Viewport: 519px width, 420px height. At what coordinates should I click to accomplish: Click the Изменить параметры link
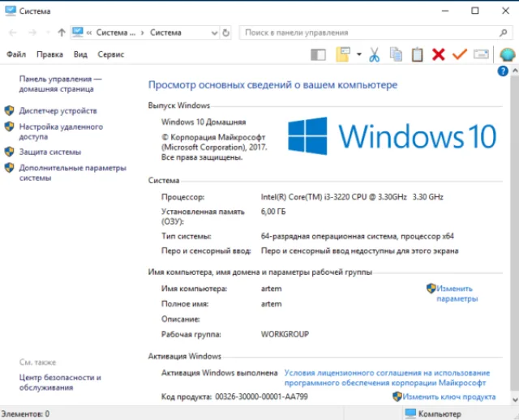pyautogui.click(x=457, y=294)
